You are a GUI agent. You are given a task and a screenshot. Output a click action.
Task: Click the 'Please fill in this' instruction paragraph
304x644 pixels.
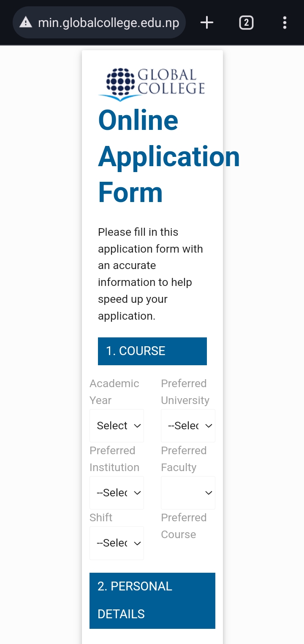(x=150, y=274)
